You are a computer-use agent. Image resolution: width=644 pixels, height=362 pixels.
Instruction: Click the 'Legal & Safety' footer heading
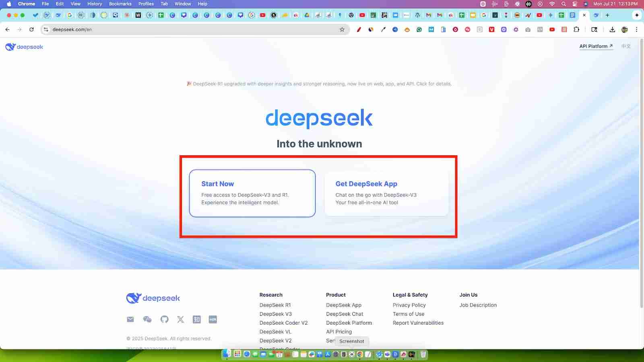click(410, 295)
